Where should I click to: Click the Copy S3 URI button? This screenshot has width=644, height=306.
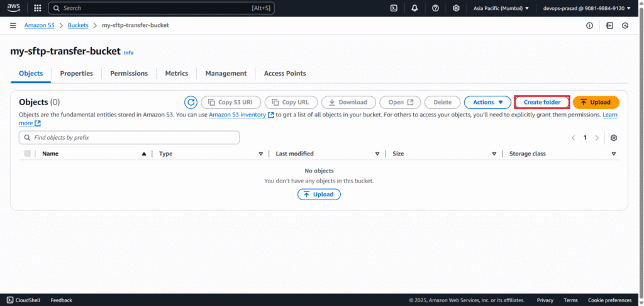(231, 102)
